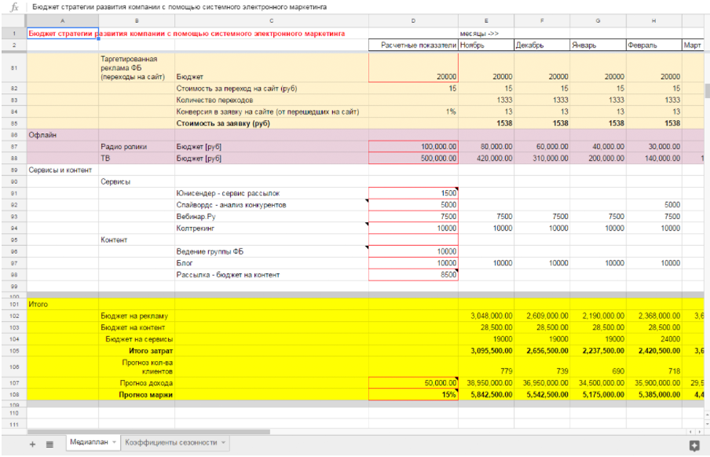Select column E header
Viewport: 710px width, 457px height.
[x=486, y=21]
